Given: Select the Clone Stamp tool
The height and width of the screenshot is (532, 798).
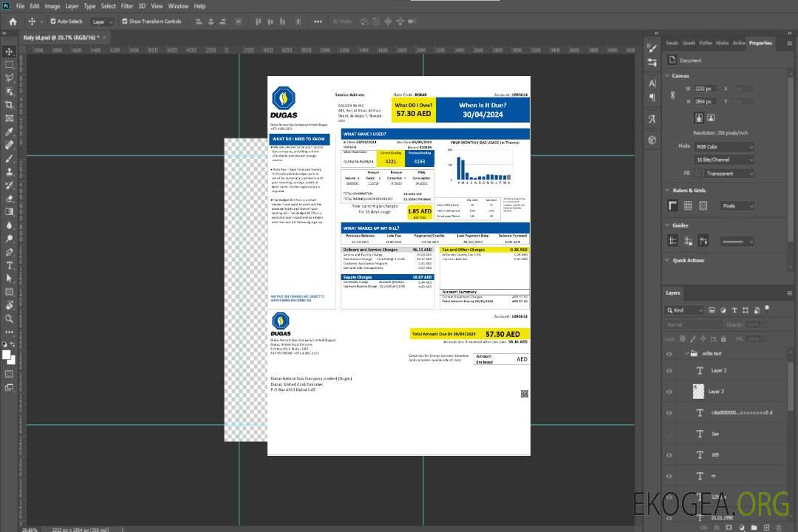Looking at the screenshot, I should 9,172.
